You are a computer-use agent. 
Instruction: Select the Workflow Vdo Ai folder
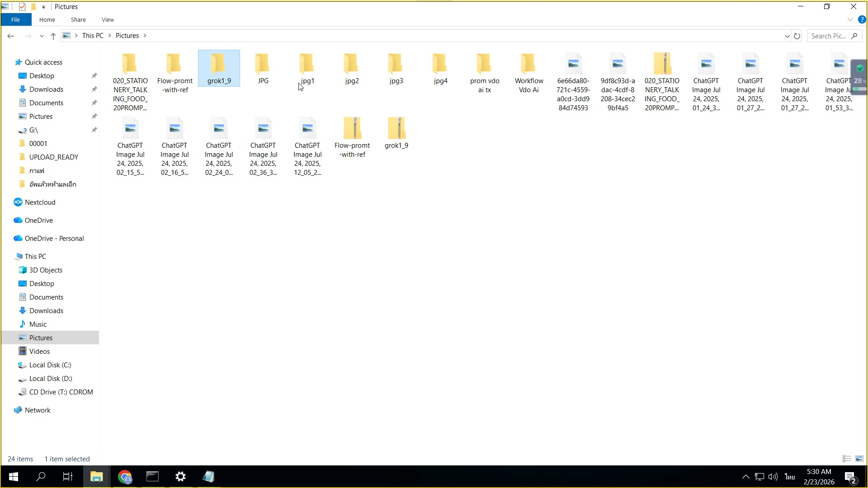528,72
